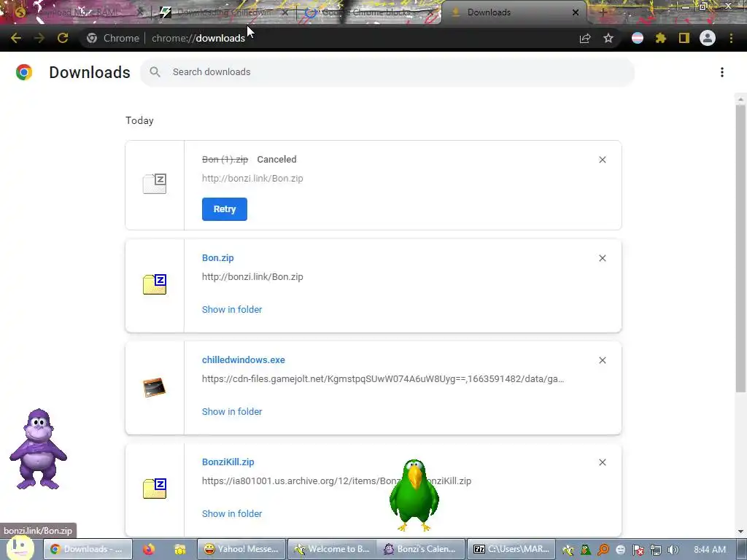Switch to Bonzi's Calendar taskbar window
The height and width of the screenshot is (560, 747).
tap(421, 549)
